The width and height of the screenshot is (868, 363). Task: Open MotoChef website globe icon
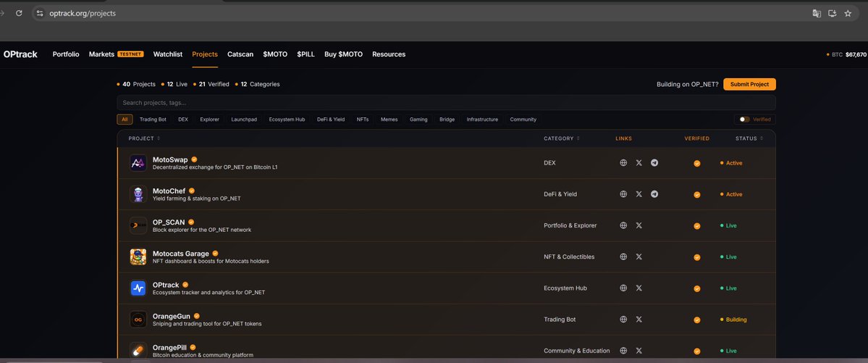pyautogui.click(x=623, y=194)
